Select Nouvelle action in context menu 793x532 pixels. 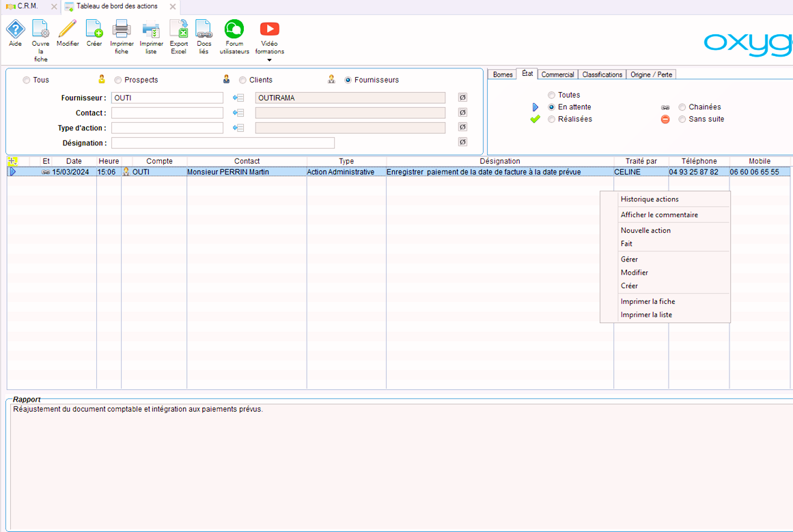[x=645, y=231]
